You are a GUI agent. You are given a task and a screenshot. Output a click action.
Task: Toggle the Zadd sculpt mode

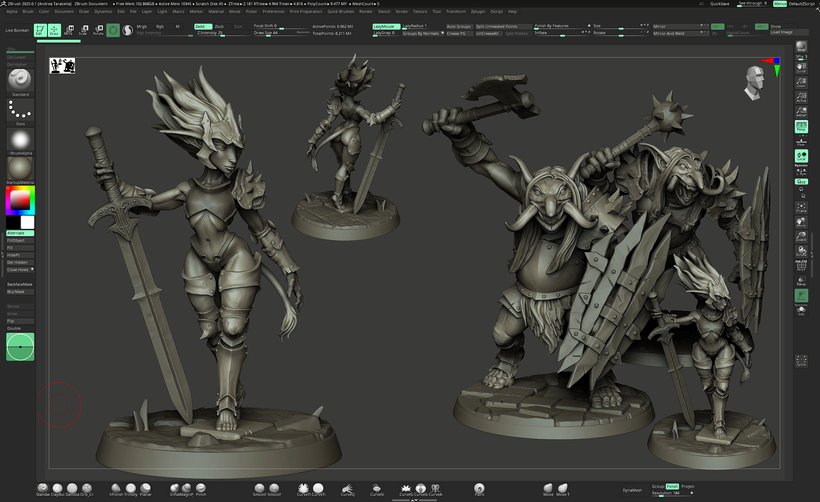(201, 26)
